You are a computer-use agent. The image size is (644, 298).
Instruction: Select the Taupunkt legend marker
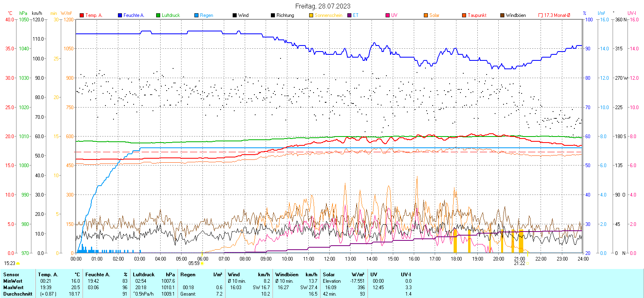(x=464, y=15)
